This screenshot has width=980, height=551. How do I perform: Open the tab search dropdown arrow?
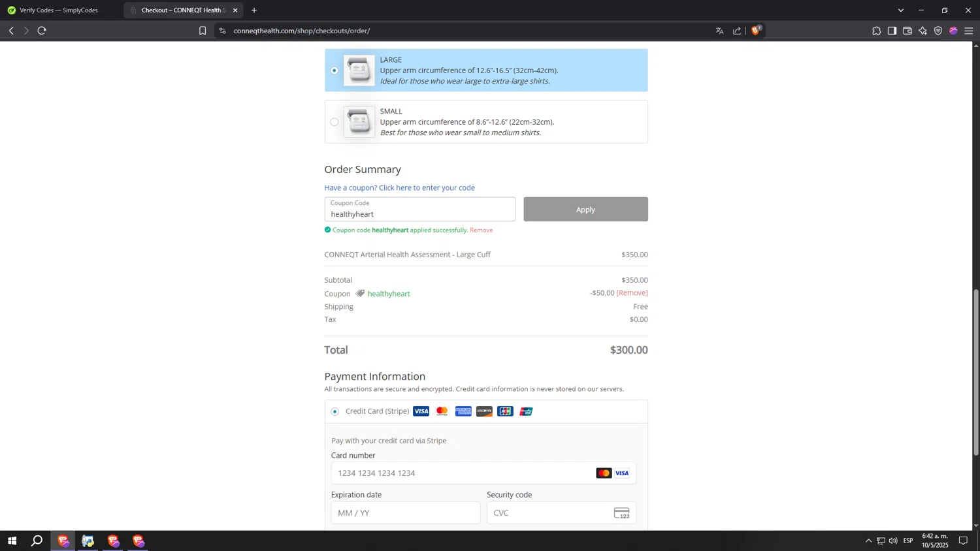[x=901, y=10]
